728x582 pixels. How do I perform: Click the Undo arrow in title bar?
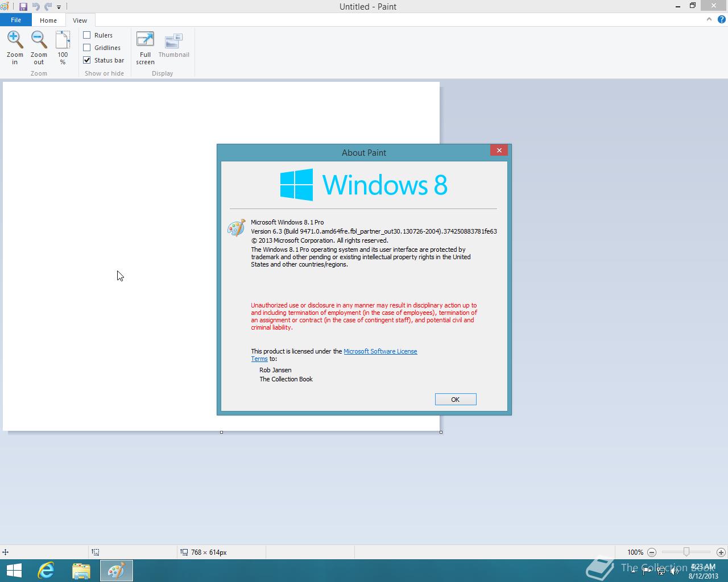36,7
